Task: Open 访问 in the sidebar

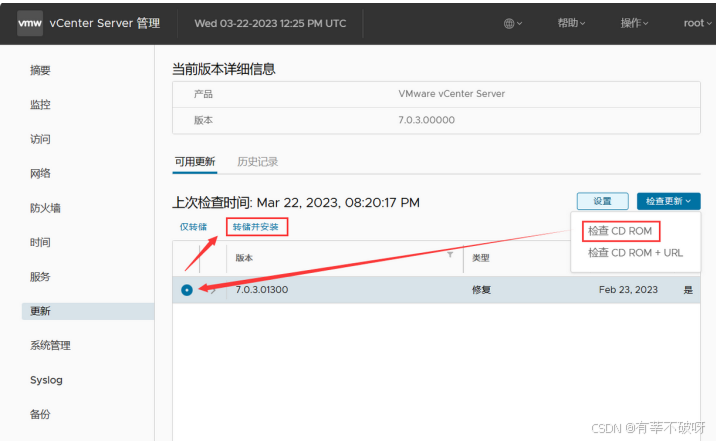Action: [x=40, y=139]
